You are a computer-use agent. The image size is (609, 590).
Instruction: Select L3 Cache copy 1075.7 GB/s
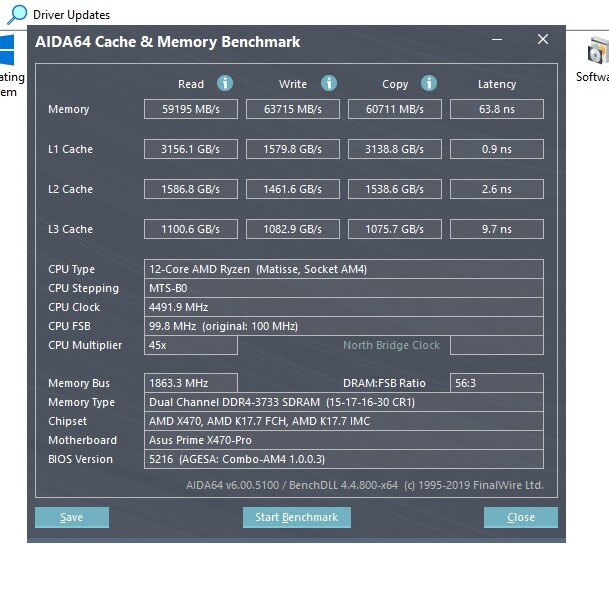[395, 229]
